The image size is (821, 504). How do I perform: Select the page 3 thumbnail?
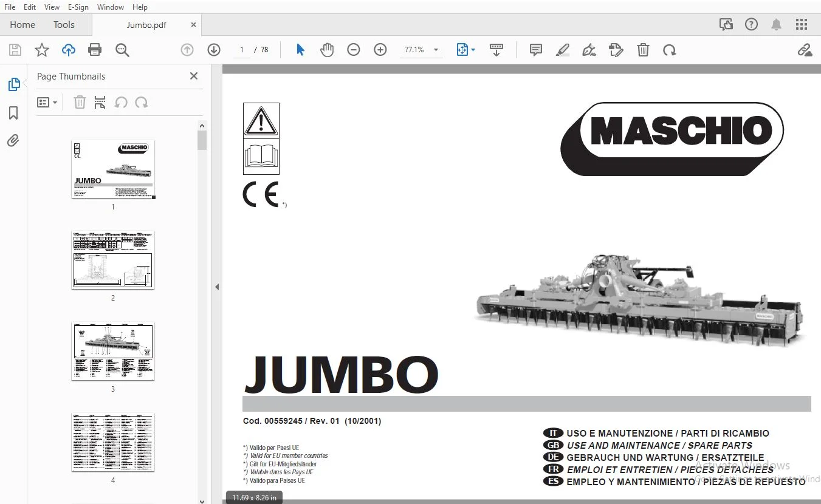point(113,351)
